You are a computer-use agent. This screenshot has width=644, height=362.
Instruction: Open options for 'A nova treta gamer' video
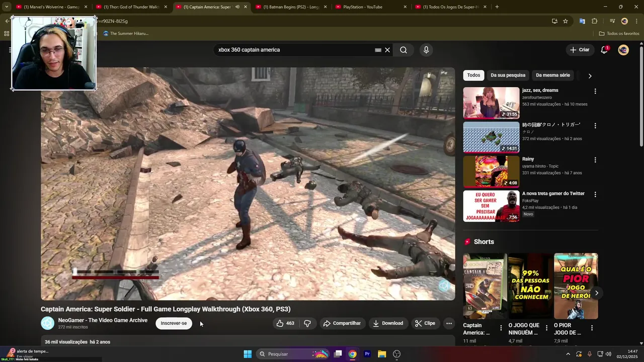click(595, 195)
